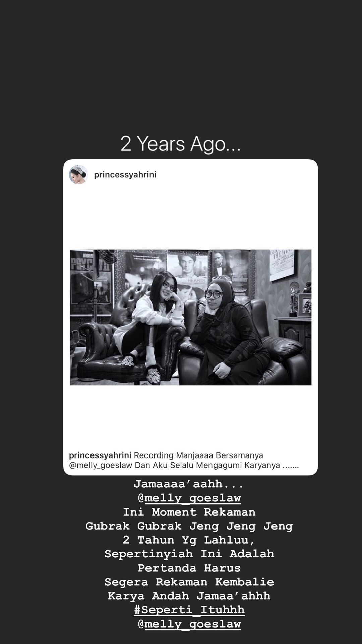Open princessyahrini username beside the avatar
This screenshot has height=644, width=362.
click(125, 175)
